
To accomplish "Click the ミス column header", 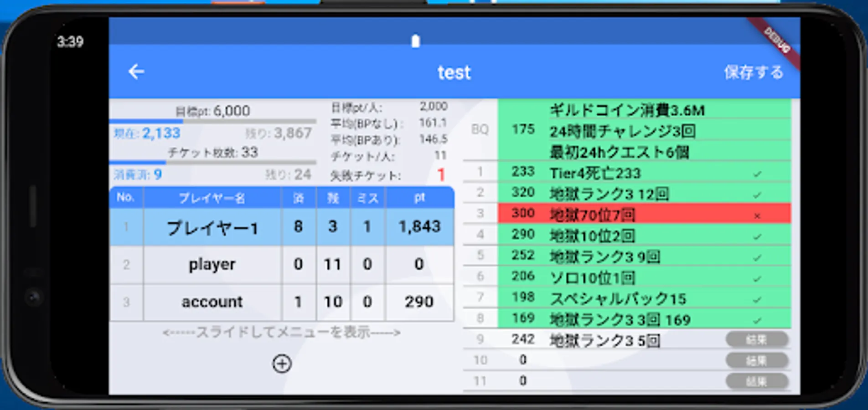I will 368,198.
